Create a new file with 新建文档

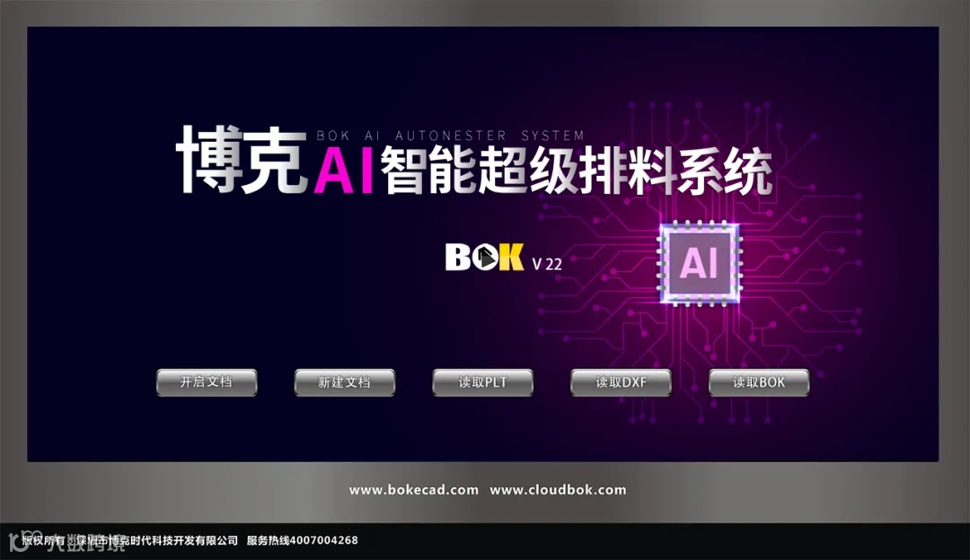pos(345,382)
